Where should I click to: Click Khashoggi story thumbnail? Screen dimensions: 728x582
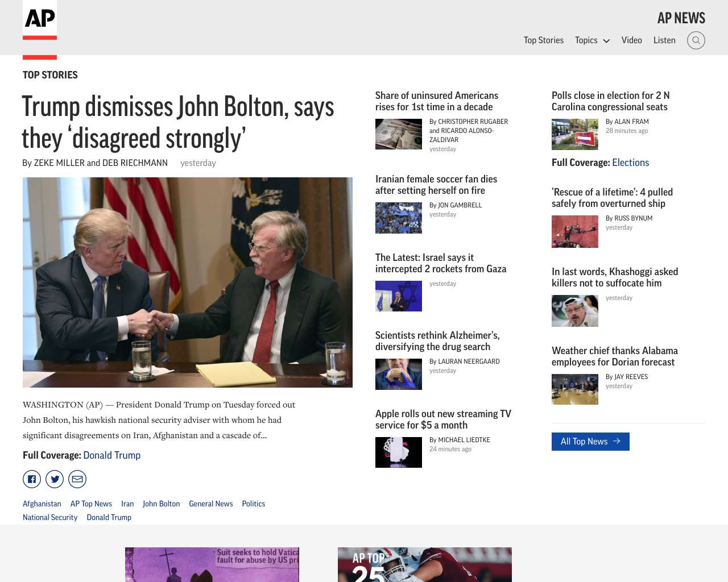click(x=575, y=311)
